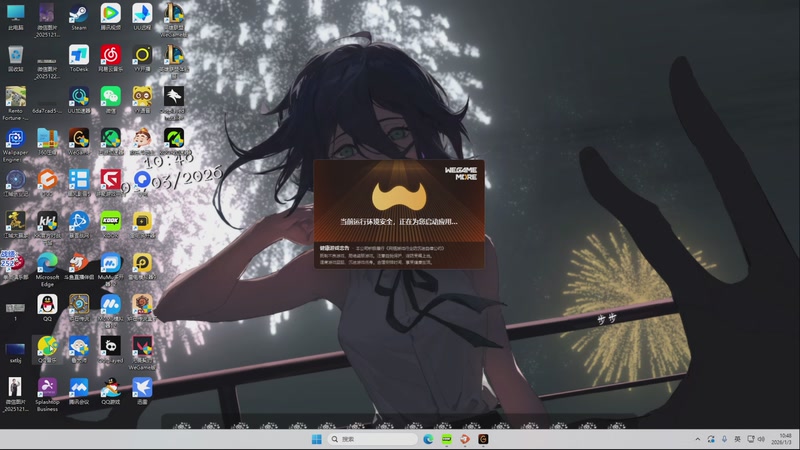Viewport: 800px width, 450px height.
Task: Launch the UU加速器 desktop shortcut
Action: (79, 100)
